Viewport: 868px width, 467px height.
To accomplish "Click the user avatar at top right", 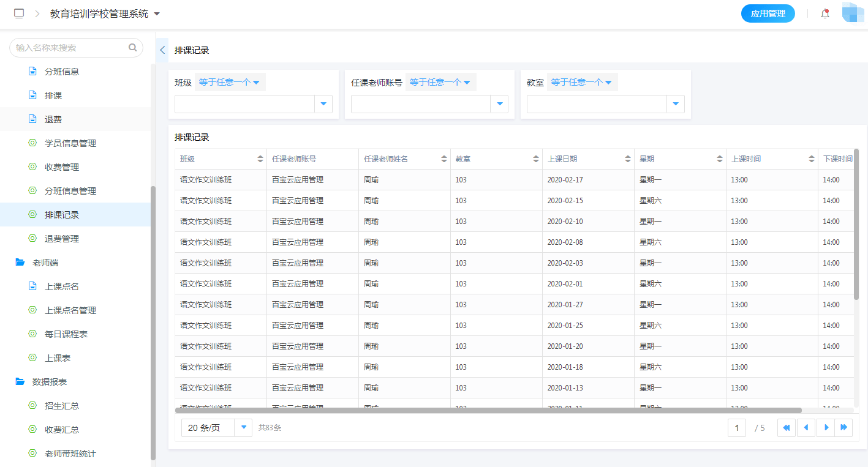I will 853,12.
